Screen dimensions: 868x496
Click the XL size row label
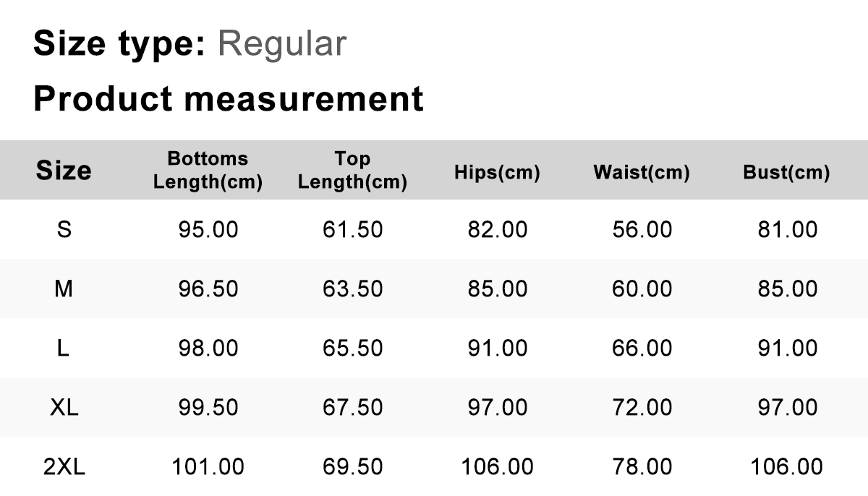click(64, 408)
